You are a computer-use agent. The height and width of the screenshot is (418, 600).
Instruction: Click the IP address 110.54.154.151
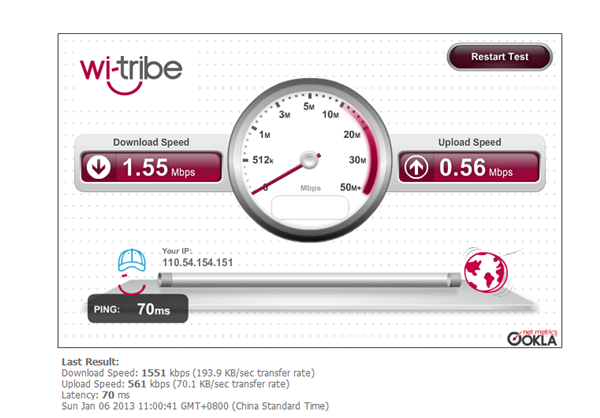(197, 263)
